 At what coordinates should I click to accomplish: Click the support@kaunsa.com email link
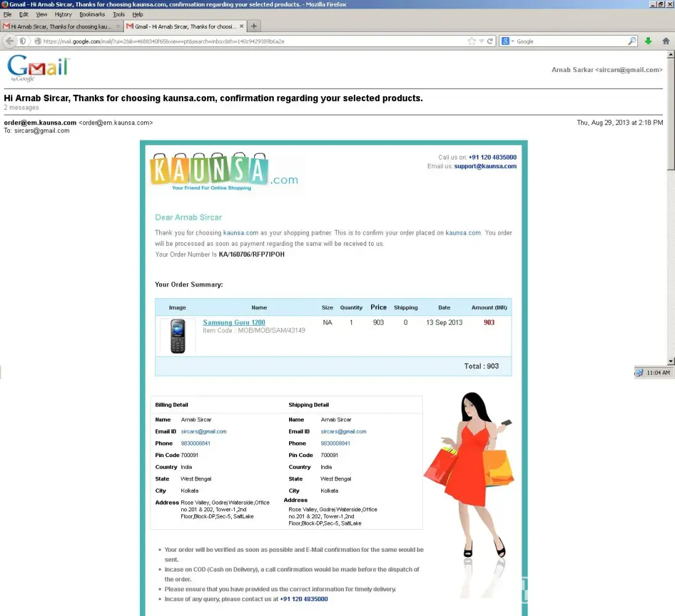click(x=485, y=166)
